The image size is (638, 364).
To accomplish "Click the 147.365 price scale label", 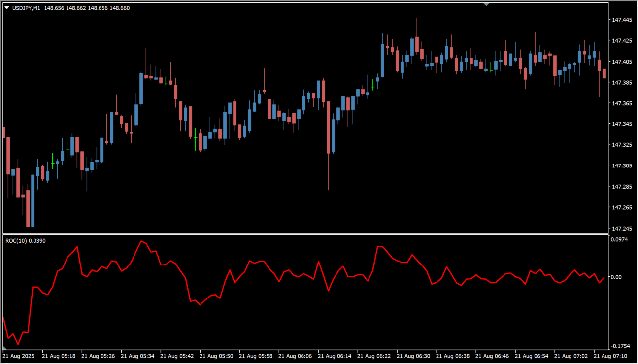I will tap(622, 103).
